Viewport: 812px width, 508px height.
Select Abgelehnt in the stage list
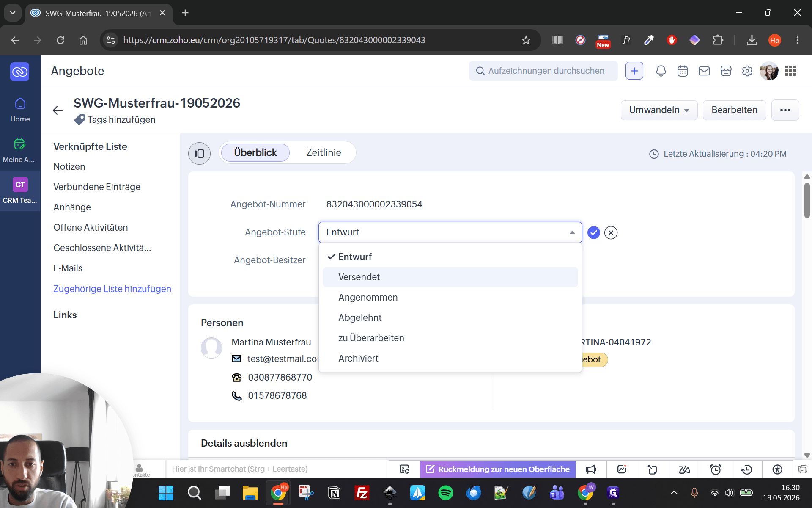pos(450,317)
